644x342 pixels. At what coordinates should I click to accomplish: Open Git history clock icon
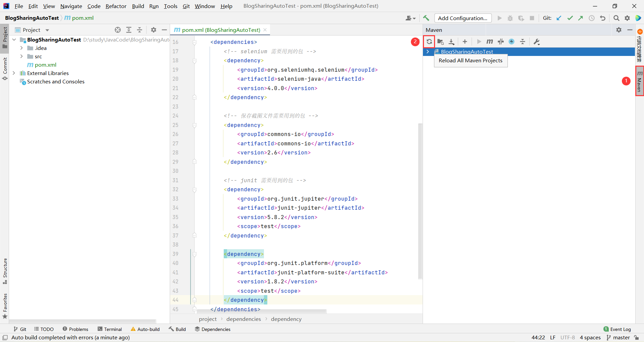[592, 18]
